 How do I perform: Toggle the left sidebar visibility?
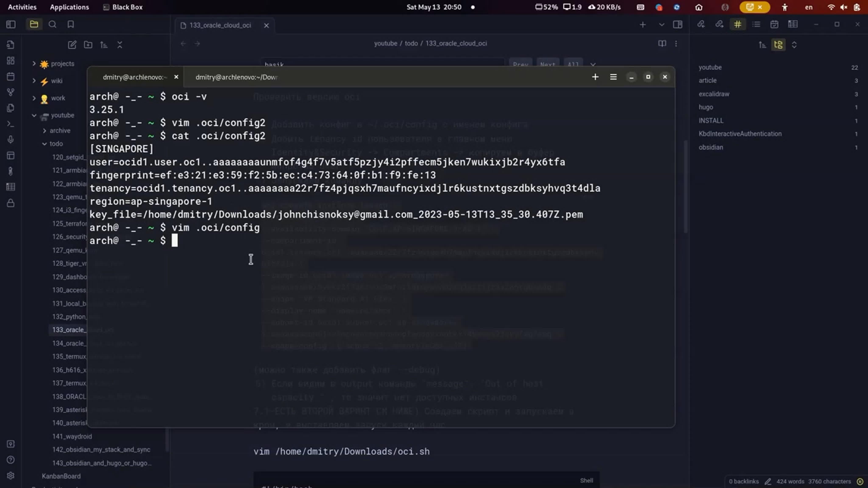[11, 24]
